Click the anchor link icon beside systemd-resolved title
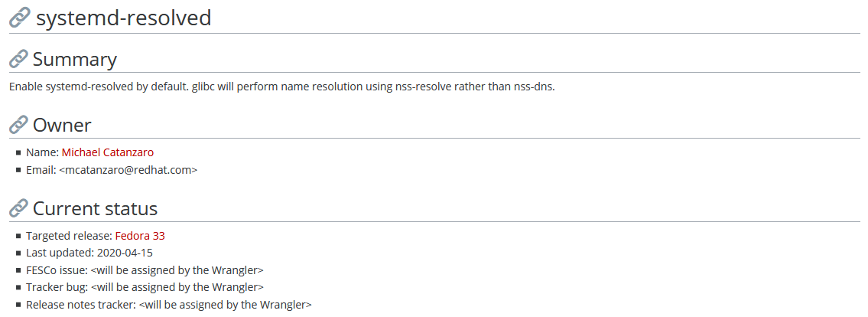This screenshot has width=868, height=317. [x=20, y=18]
